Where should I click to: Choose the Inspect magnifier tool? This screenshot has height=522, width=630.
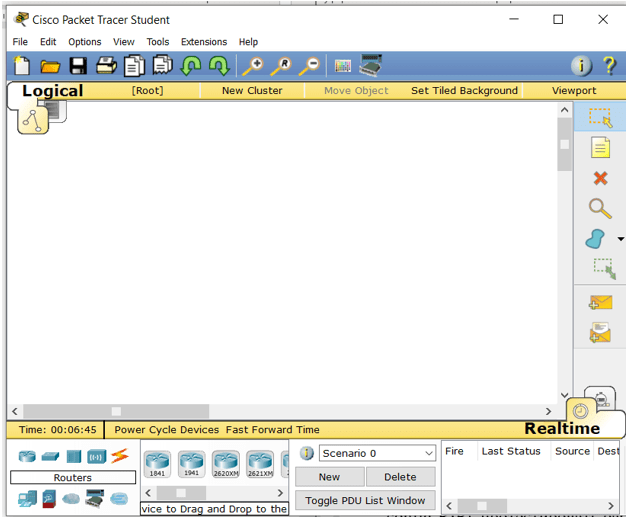(x=600, y=209)
